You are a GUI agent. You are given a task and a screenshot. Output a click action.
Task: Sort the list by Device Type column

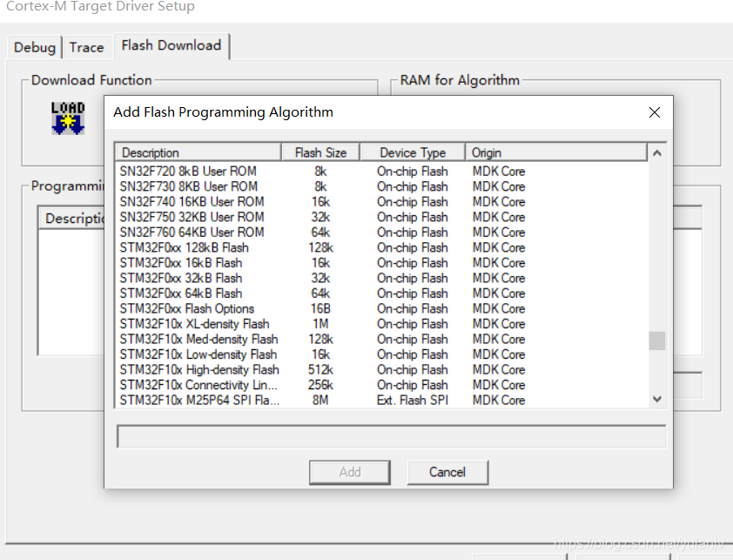pyautogui.click(x=411, y=152)
